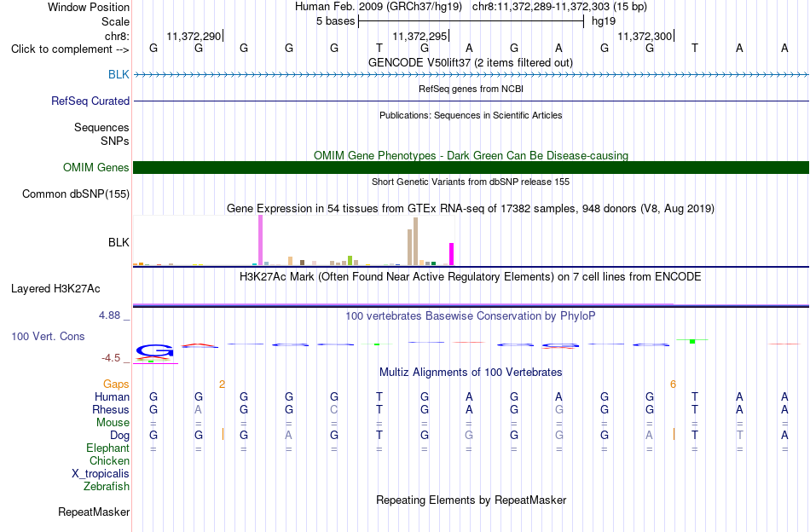
Task: Click the hg19 label beside the scale bar
Action: click(604, 21)
